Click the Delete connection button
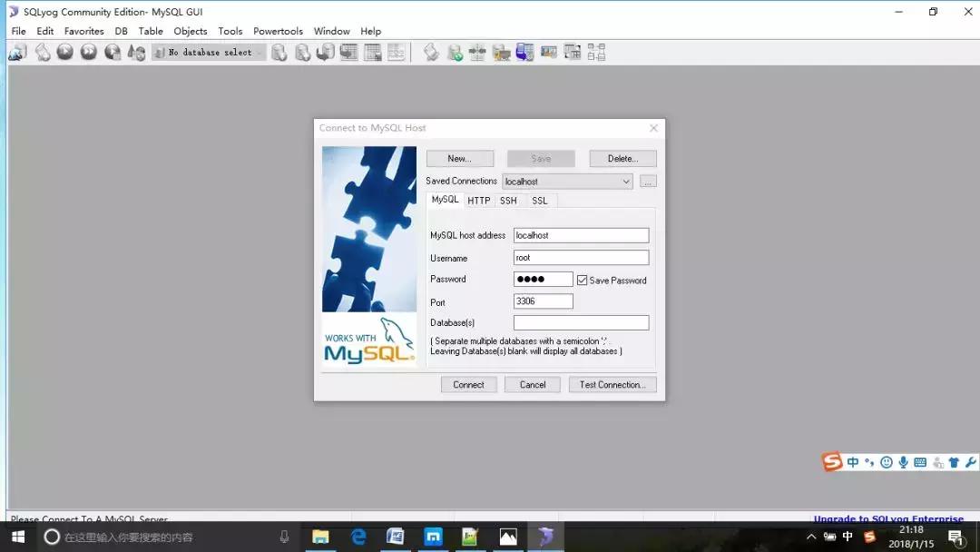This screenshot has height=552, width=980. point(622,159)
